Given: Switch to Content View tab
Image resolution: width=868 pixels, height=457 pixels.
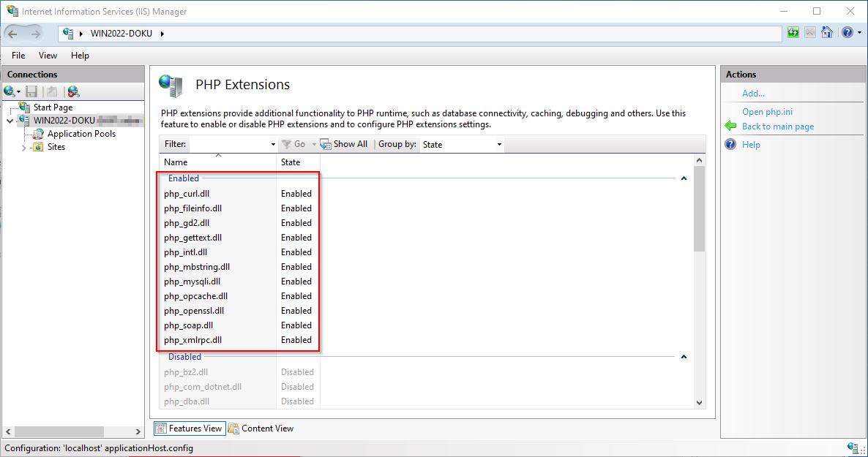Looking at the screenshot, I should click(261, 428).
